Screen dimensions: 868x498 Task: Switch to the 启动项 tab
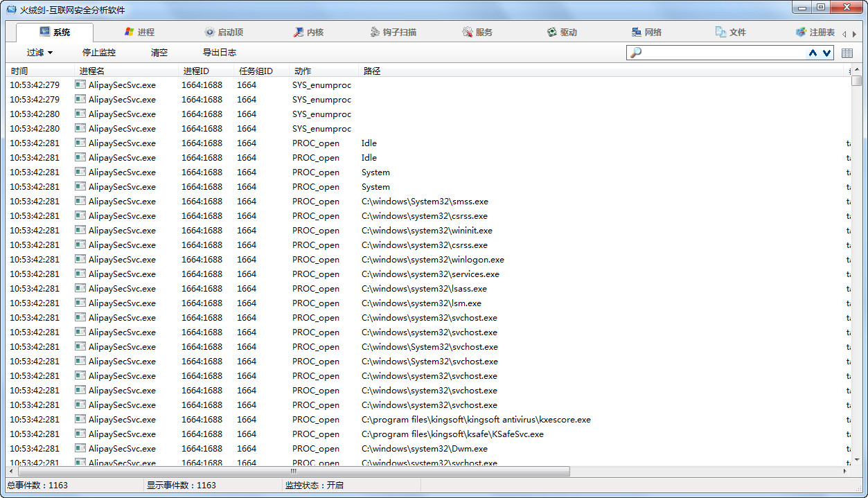[223, 32]
